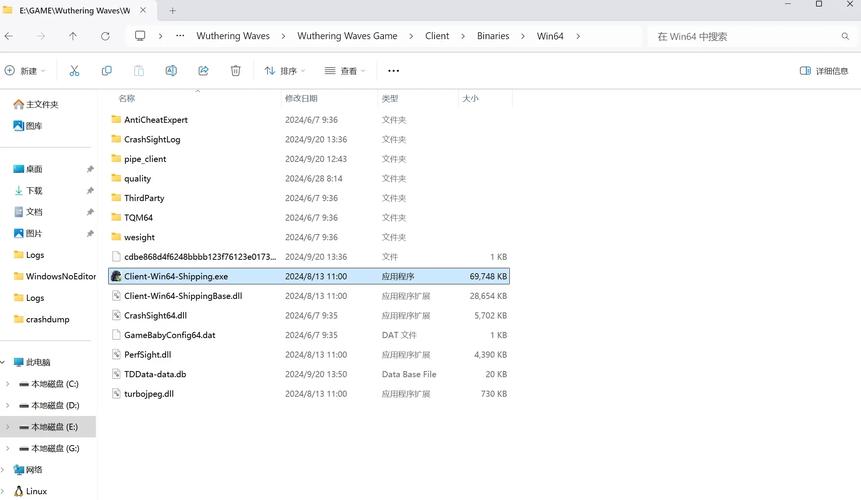
Task: Toggle the 详细信息 details pane
Action: pos(824,71)
